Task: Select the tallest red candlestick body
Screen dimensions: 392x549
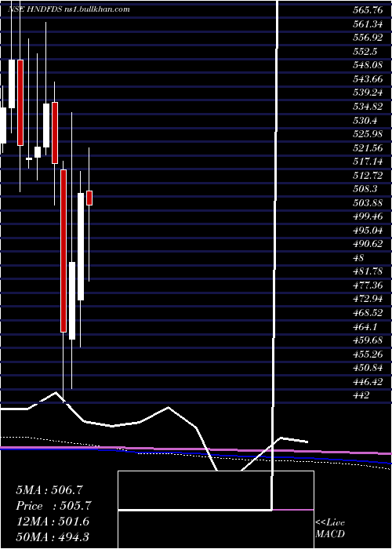Action: pos(64,251)
